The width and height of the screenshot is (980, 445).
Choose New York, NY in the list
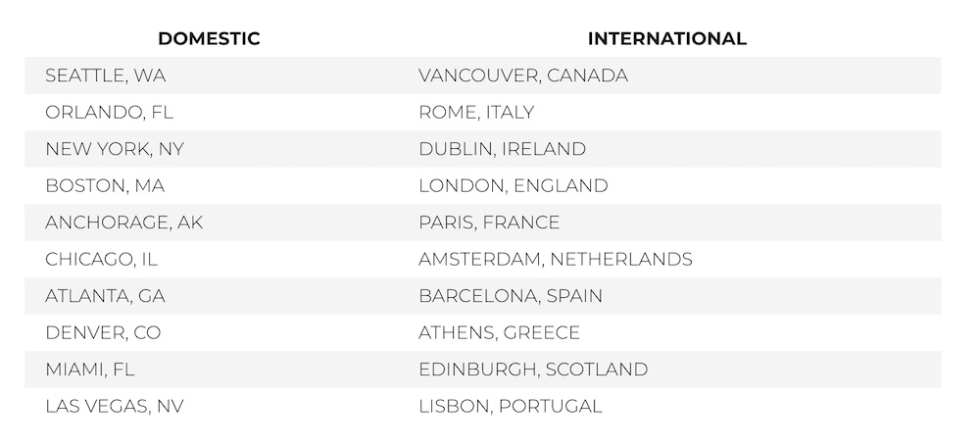click(115, 149)
